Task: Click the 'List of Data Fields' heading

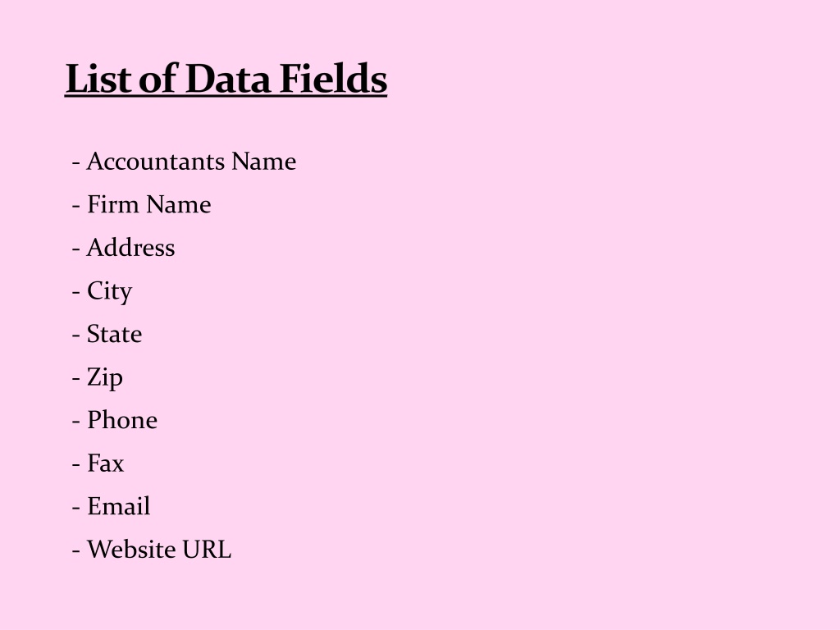Action: (226, 79)
